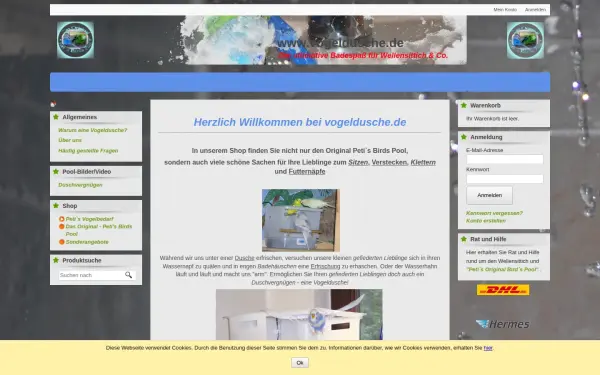Open the Duschvergnügen link
The height and width of the screenshot is (375, 600).
[80, 185]
